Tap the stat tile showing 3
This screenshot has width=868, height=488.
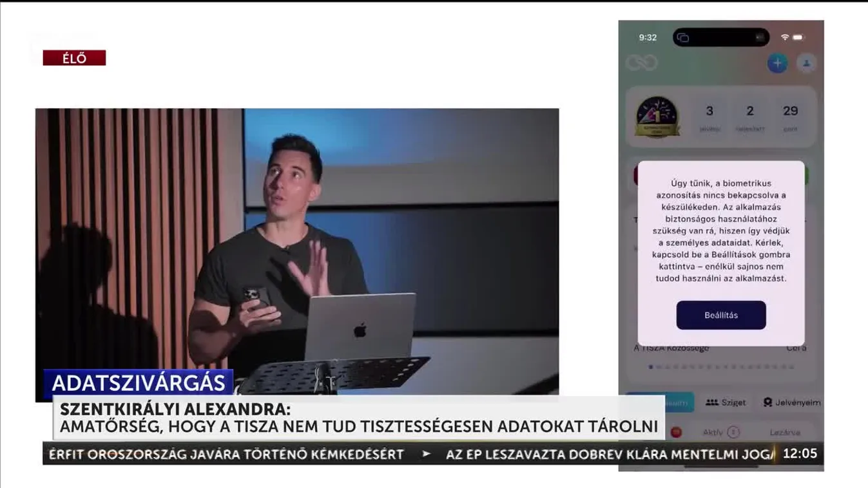coord(709,117)
